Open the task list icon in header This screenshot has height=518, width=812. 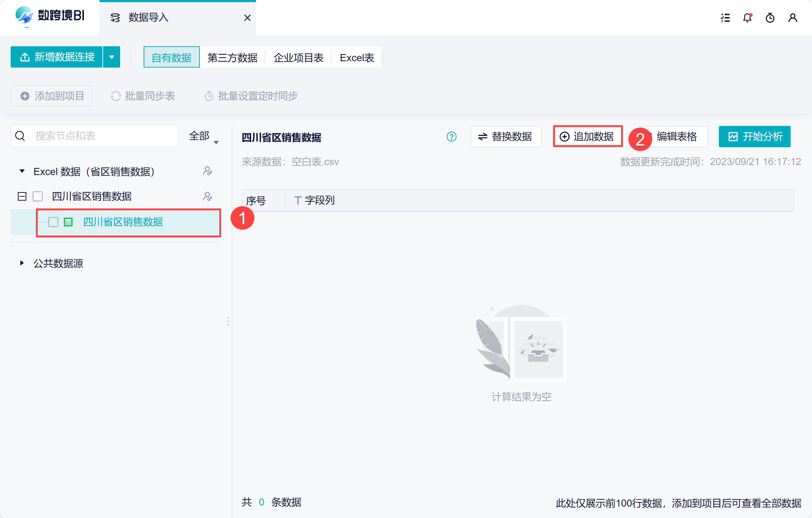click(x=725, y=18)
